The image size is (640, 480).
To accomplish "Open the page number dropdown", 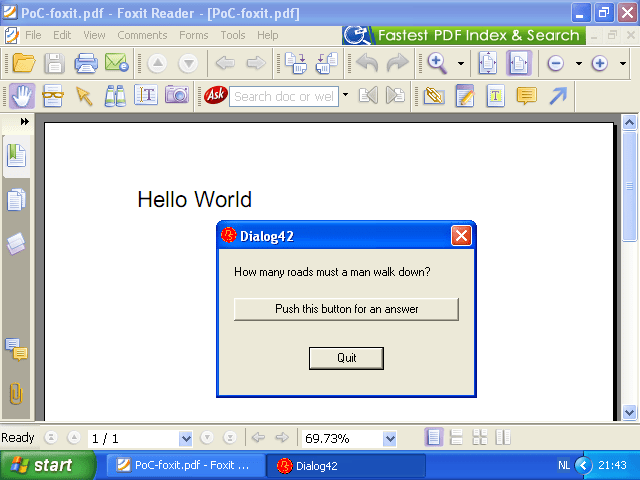I will click(x=184, y=438).
